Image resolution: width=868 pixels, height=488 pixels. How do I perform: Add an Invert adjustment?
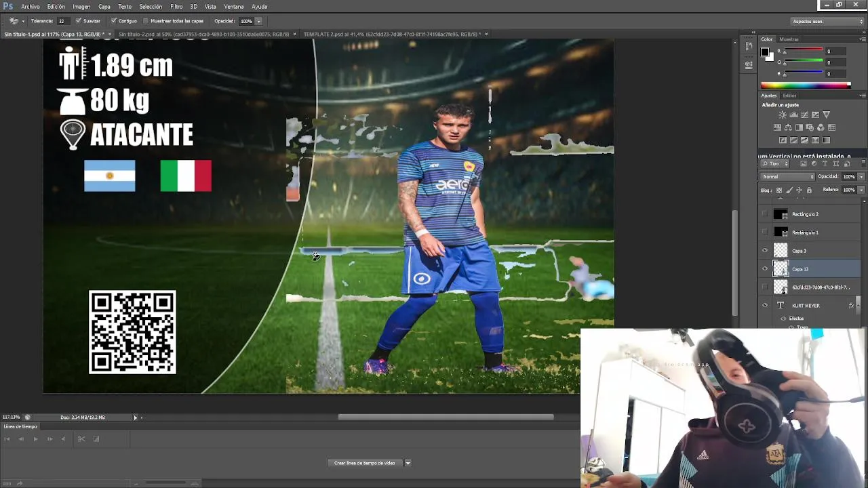tap(783, 140)
